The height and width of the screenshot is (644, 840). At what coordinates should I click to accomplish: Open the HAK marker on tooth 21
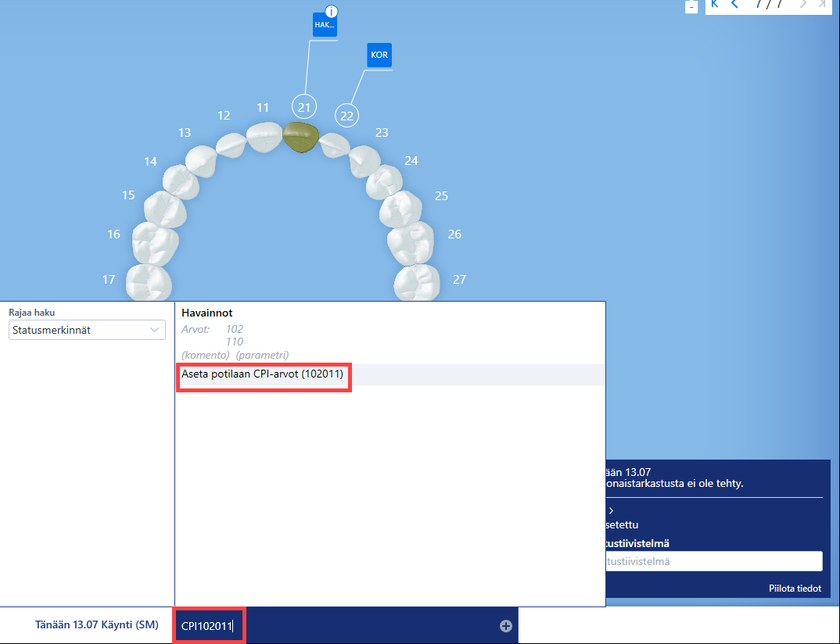point(325,25)
